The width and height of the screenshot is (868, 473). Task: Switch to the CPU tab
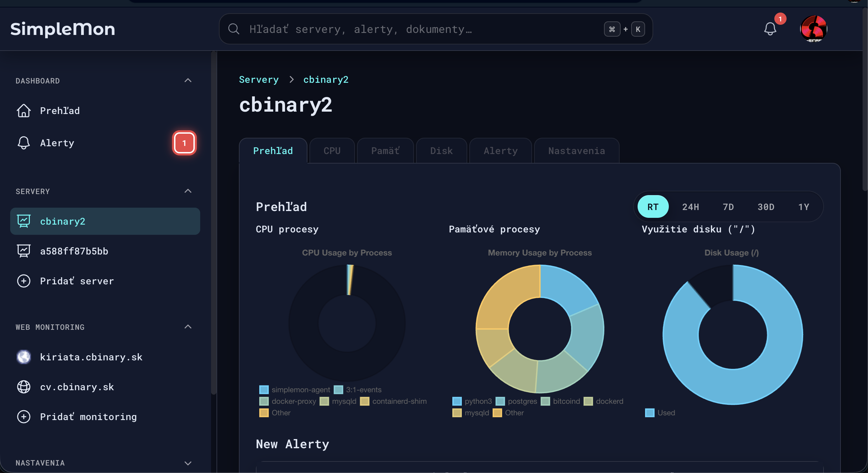tap(332, 151)
